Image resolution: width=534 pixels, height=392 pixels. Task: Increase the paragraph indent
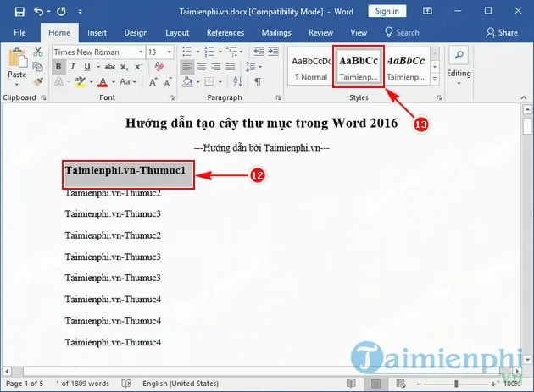tap(274, 52)
